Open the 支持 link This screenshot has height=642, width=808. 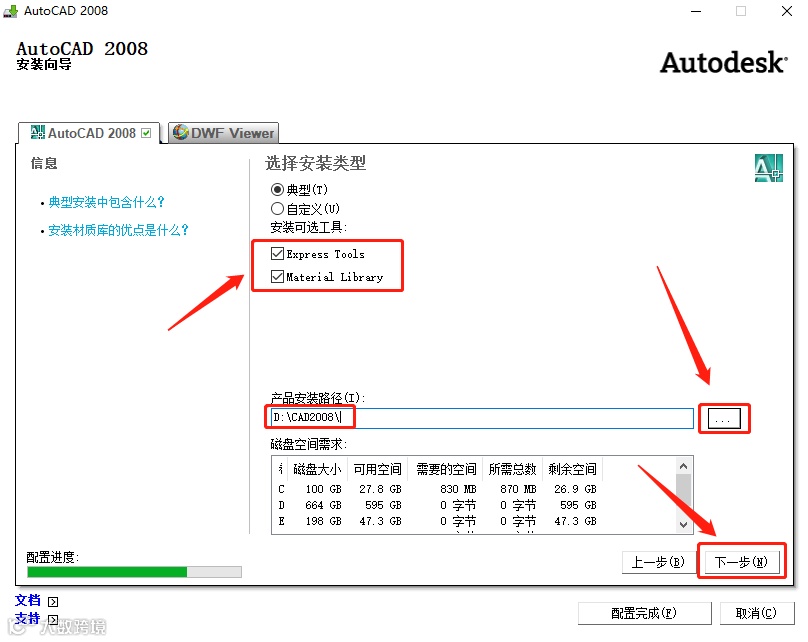[28, 618]
